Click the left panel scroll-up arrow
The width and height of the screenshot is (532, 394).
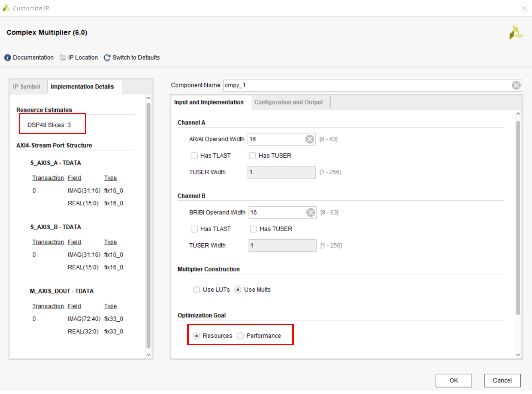pos(148,98)
